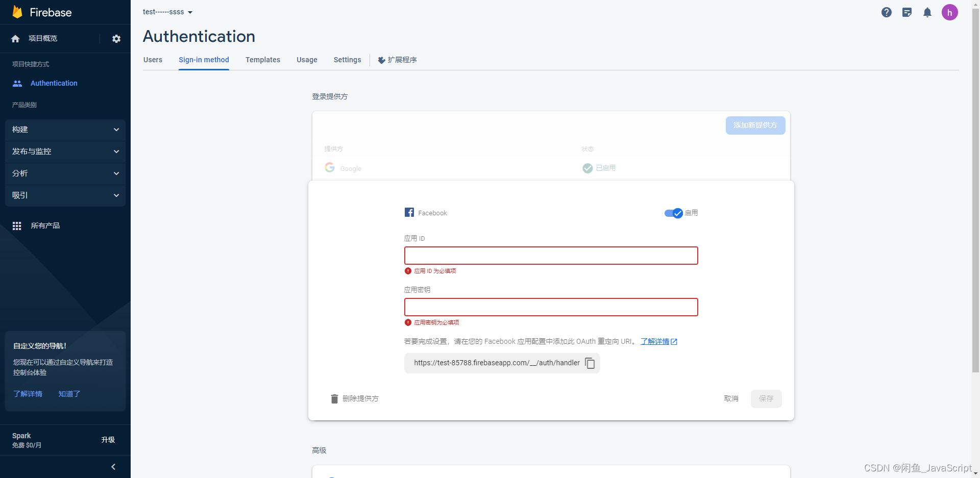Click the Firebase logo icon

[x=17, y=12]
